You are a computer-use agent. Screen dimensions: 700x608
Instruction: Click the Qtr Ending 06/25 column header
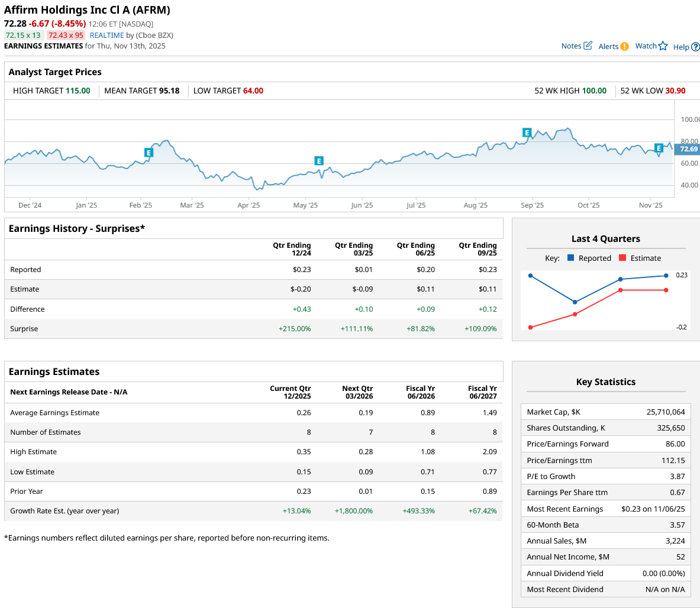pos(415,249)
